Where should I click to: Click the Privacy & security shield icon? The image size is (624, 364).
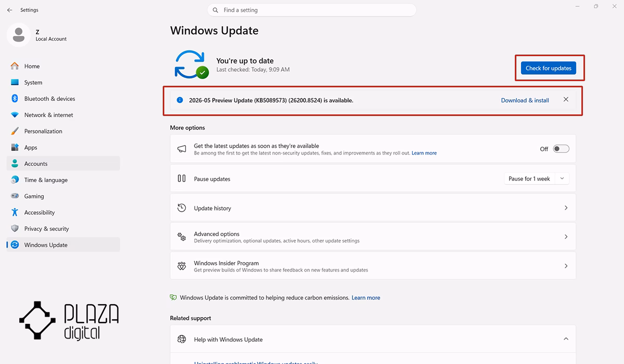tap(15, 229)
